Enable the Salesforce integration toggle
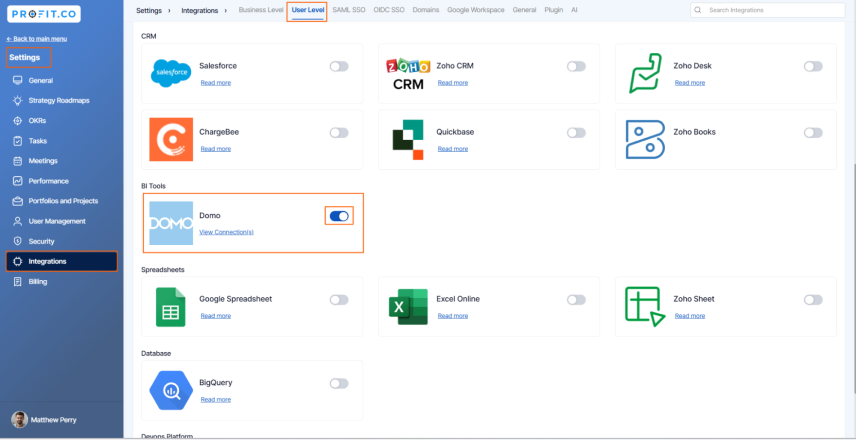Screen dimensions: 856x440 coord(338,66)
